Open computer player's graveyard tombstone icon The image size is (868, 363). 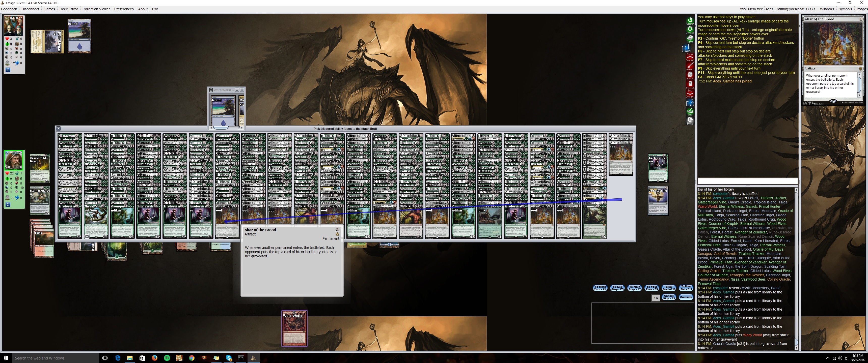(x=7, y=63)
